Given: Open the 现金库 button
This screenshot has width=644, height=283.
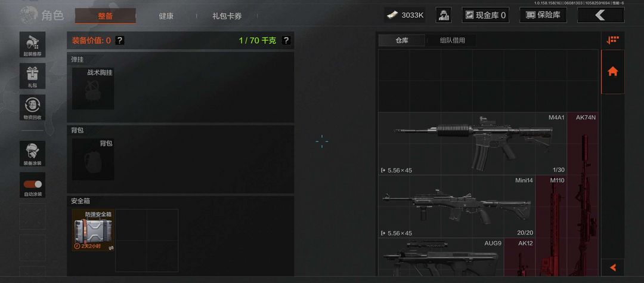Looking at the screenshot, I should tap(485, 15).
